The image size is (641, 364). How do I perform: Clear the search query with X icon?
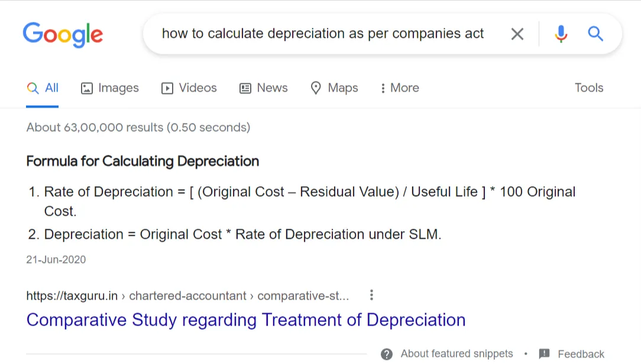(x=517, y=34)
